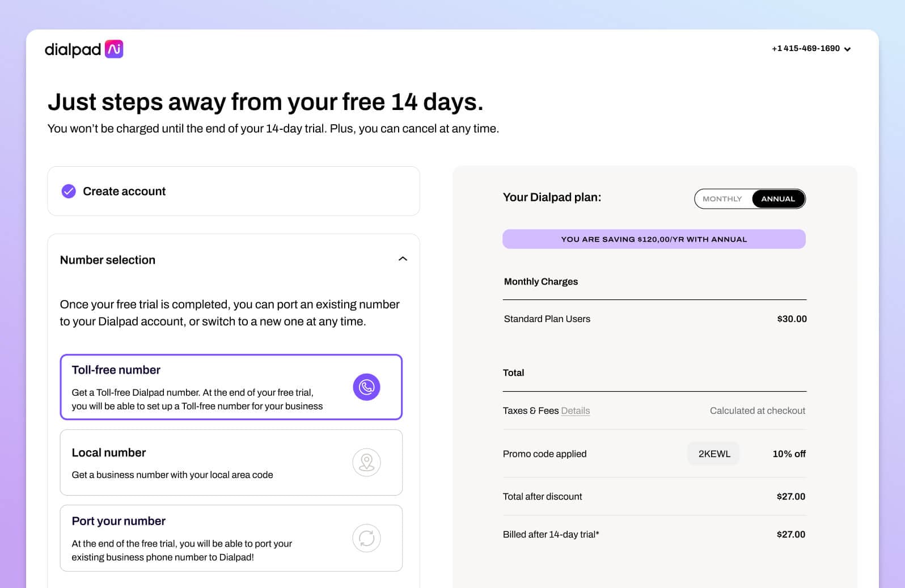Click the map pin icon for Local number
This screenshot has height=588, width=905.
click(x=366, y=463)
